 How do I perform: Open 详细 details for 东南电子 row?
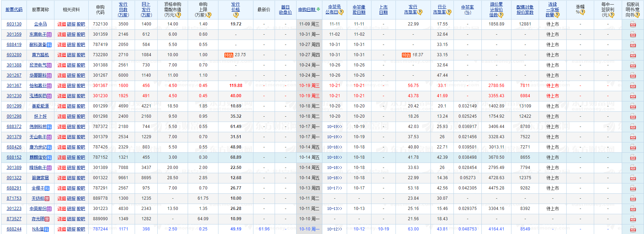coord(62,34)
